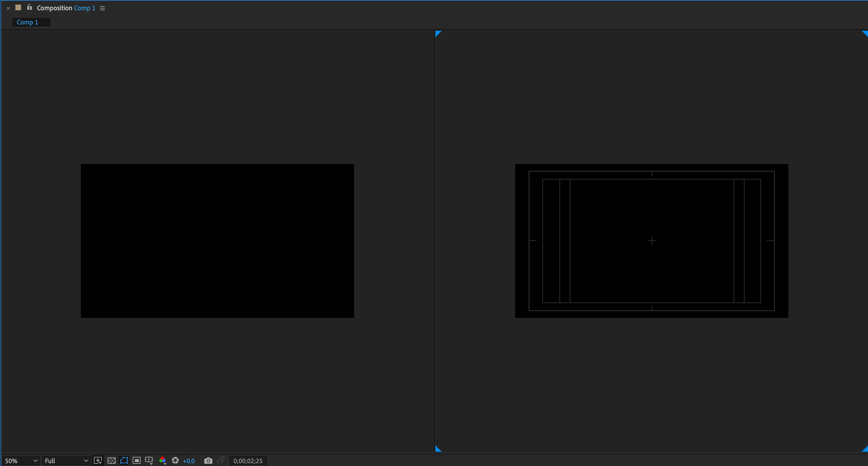Close the Composition panel with the X

tap(8, 8)
